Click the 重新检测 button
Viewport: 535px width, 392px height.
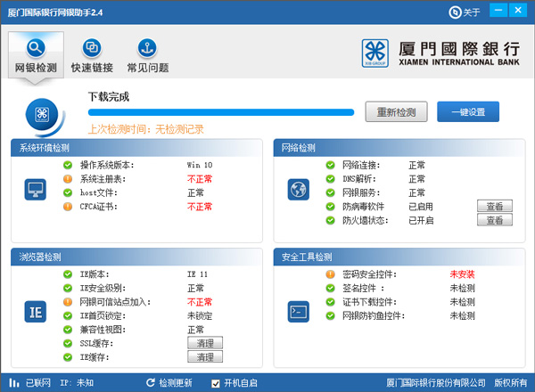tap(396, 111)
